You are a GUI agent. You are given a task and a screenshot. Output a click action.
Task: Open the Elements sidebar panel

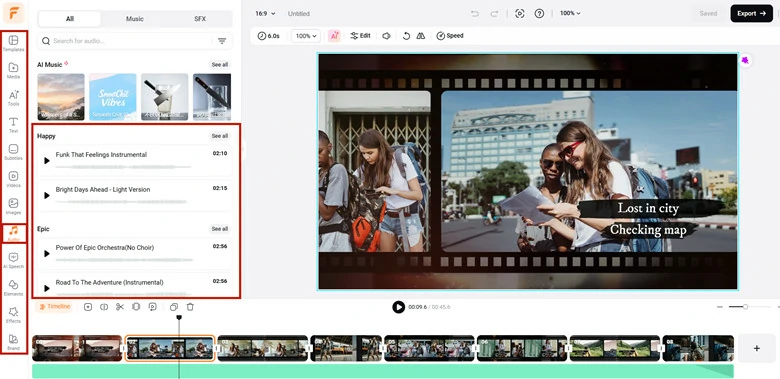tap(13, 287)
